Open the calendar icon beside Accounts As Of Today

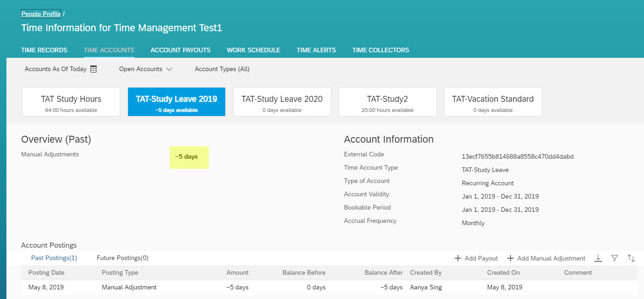pyautogui.click(x=94, y=69)
